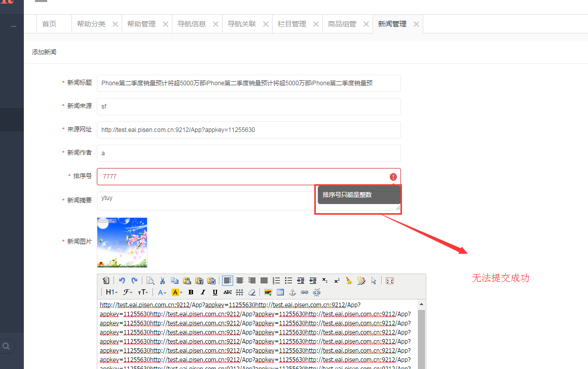Click the insert hyperlink chain icon
Image resolution: width=588 pixels, height=369 pixels.
pyautogui.click(x=304, y=292)
